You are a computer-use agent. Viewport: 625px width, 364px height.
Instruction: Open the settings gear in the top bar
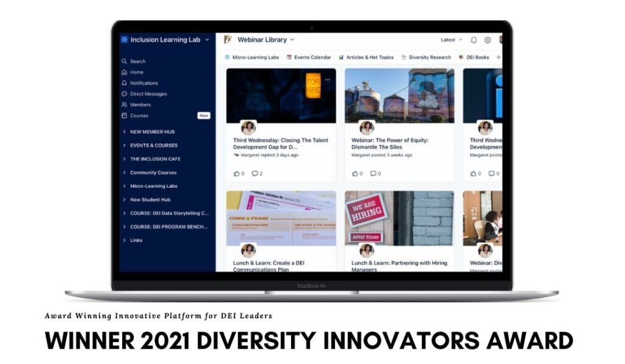(486, 39)
